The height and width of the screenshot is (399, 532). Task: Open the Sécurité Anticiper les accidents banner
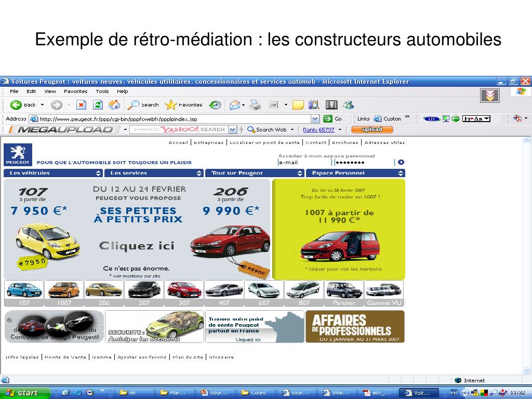pos(154,326)
